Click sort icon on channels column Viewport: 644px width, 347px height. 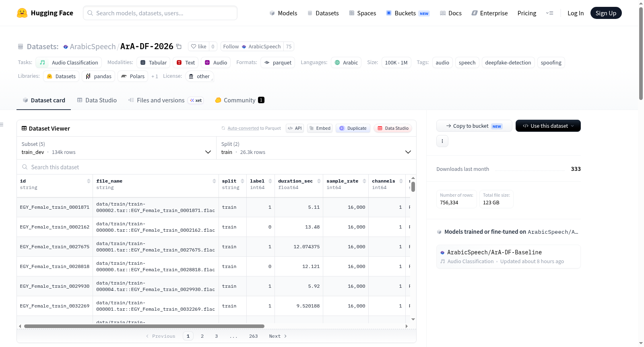401,181
